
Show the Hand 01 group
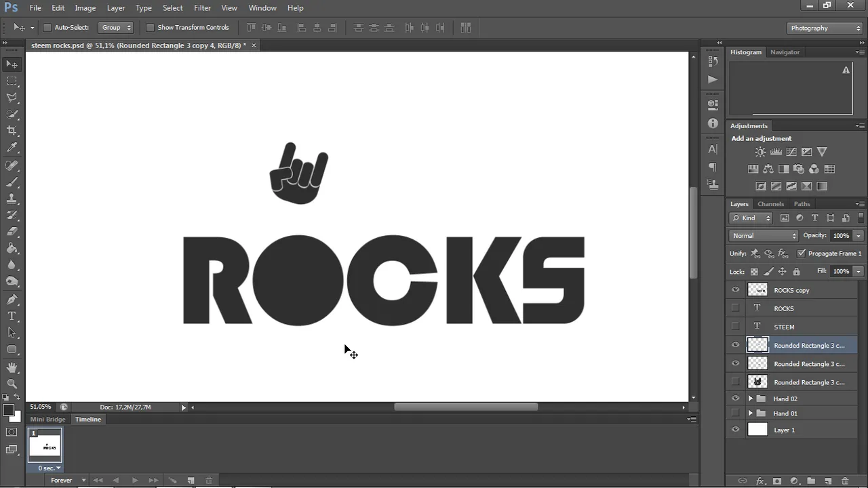(735, 413)
